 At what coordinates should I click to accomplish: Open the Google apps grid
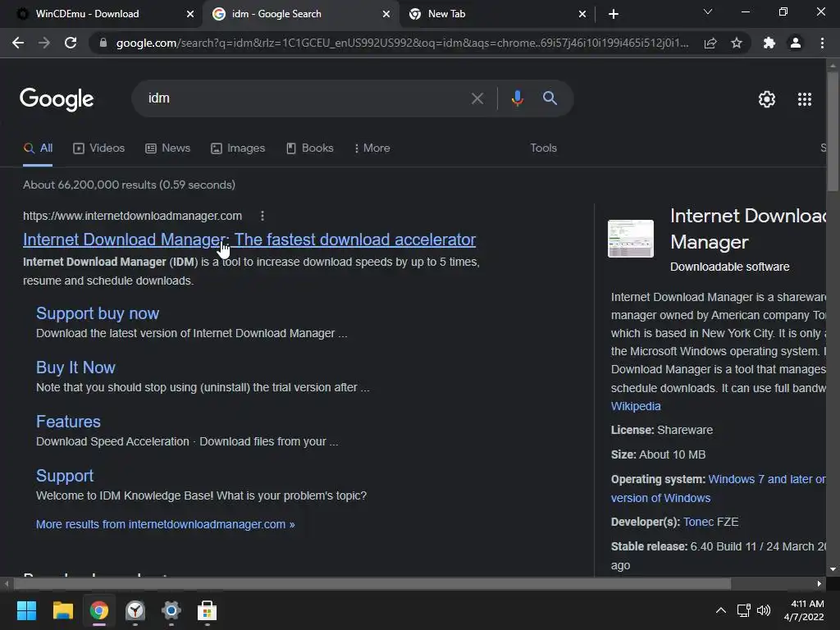click(805, 99)
